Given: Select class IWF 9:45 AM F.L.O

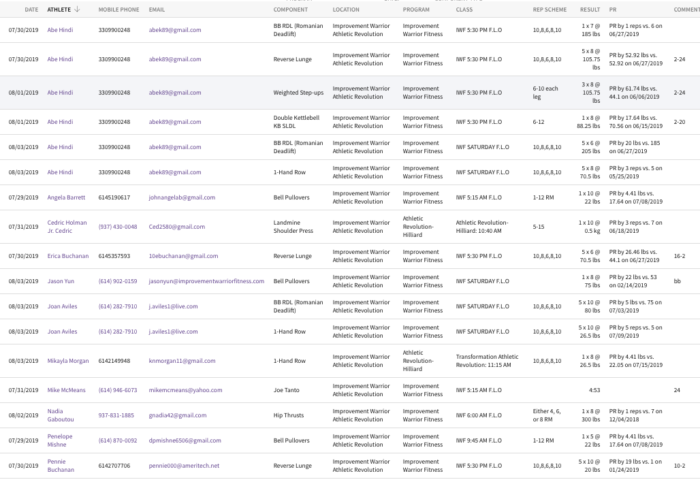Looking at the screenshot, I should tap(479, 440).
